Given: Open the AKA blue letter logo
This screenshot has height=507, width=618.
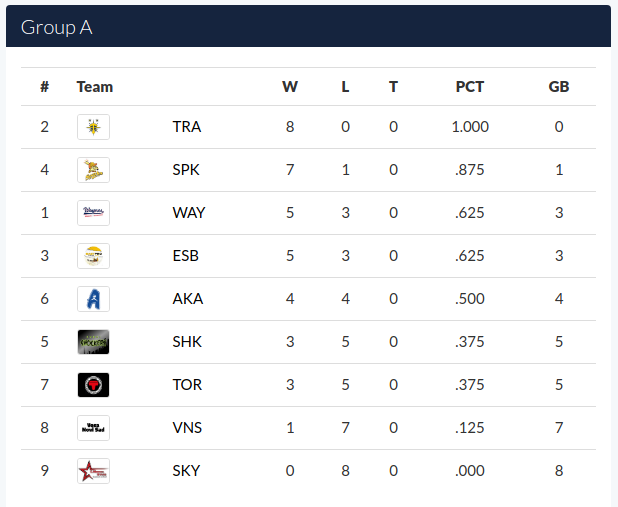Looking at the screenshot, I should click(x=93, y=299).
